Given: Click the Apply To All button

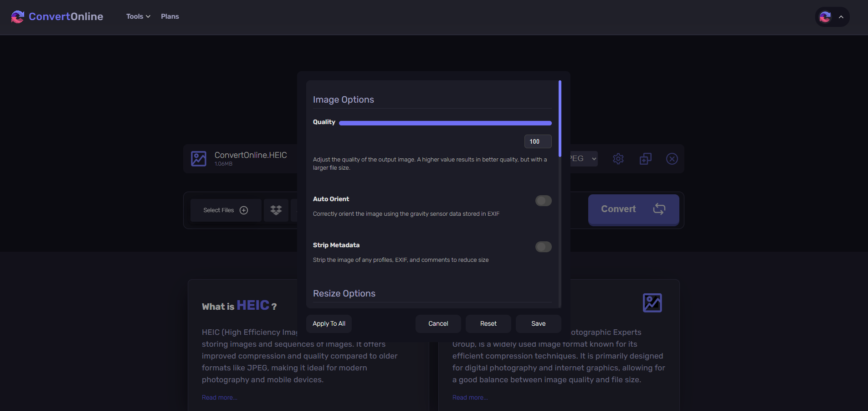Looking at the screenshot, I should click(x=329, y=323).
